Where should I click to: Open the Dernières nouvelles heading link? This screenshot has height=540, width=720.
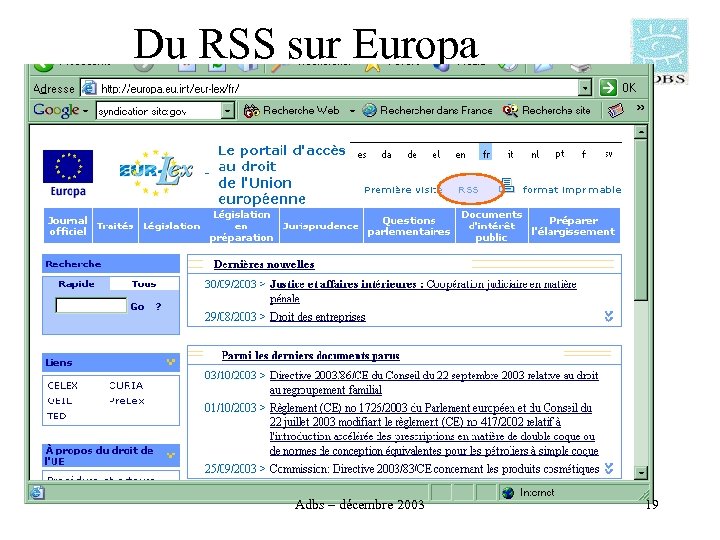(x=264, y=264)
